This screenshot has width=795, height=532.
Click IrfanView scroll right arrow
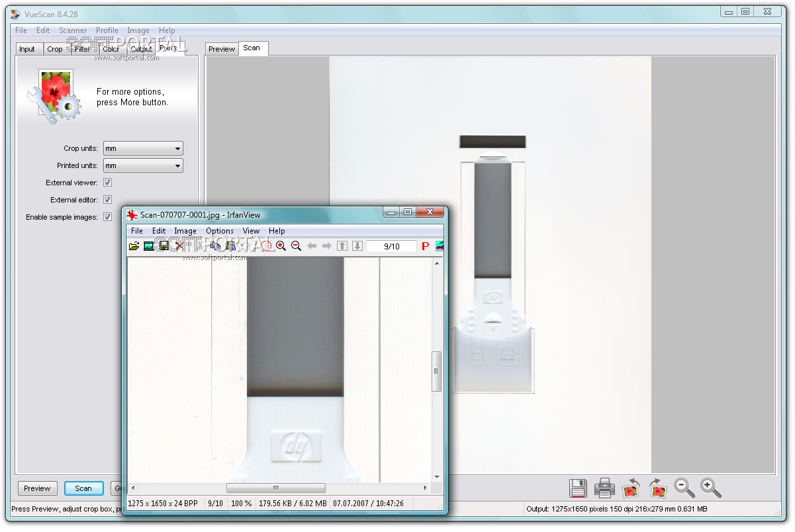pos(425,488)
